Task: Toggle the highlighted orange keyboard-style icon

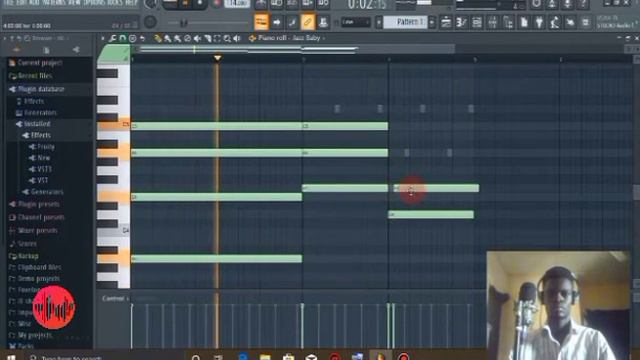Action: 261,22
